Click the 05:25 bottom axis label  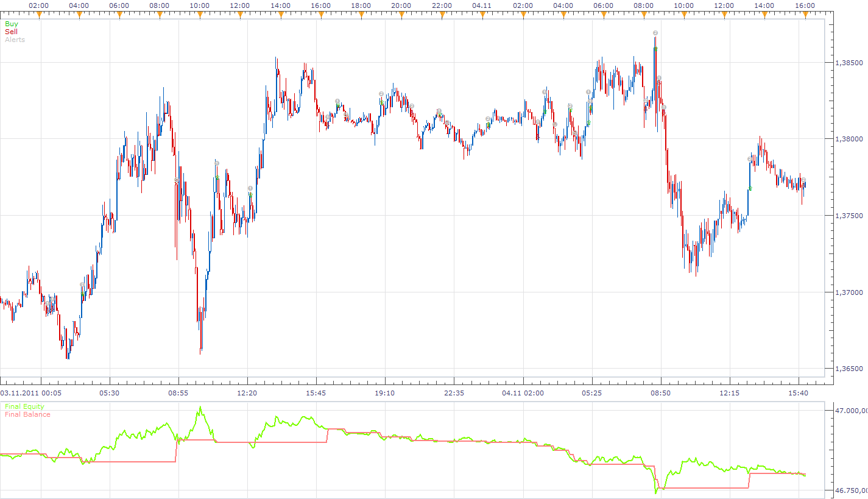(591, 393)
